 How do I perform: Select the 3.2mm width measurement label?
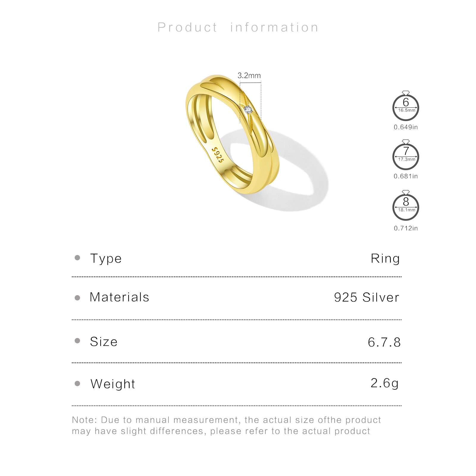point(249,76)
